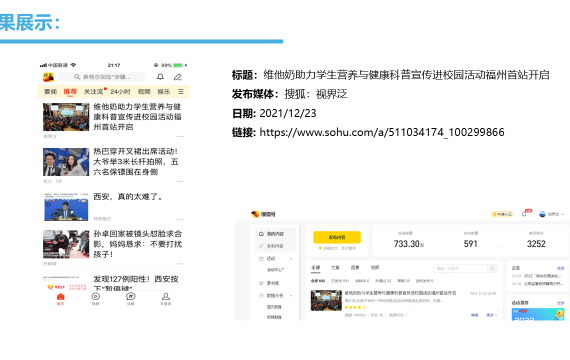The image size is (570, 360).
Task: Open the 热巴 article thumbnail in the phone feed
Action: [x=66, y=162]
